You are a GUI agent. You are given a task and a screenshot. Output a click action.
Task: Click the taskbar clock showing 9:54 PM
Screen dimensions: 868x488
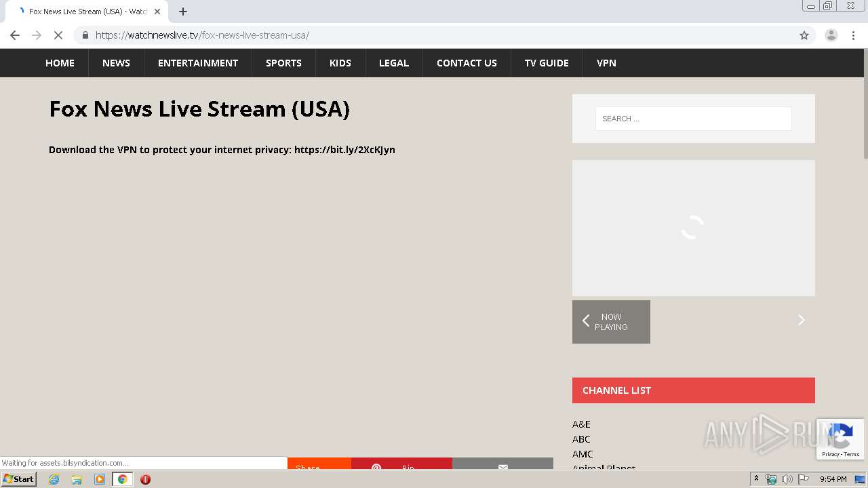(x=833, y=479)
